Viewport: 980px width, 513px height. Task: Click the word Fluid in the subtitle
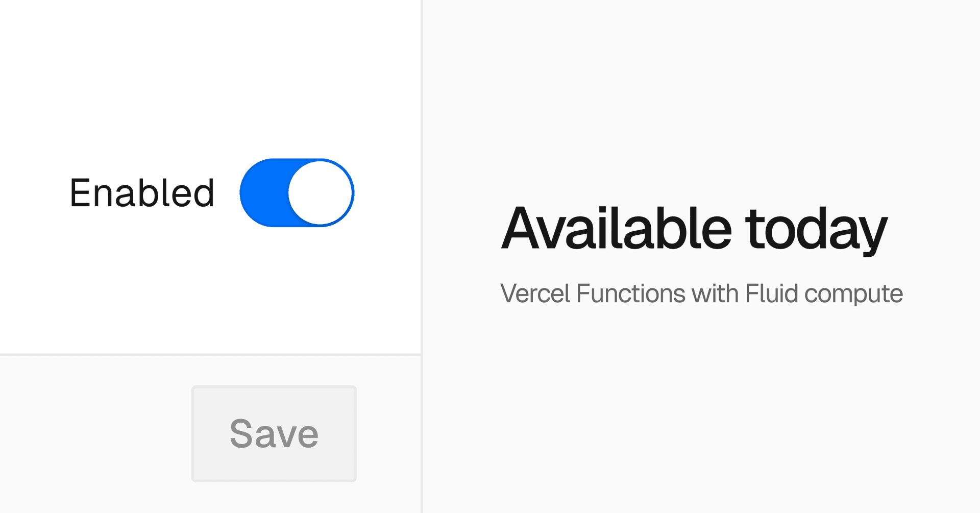click(x=771, y=294)
